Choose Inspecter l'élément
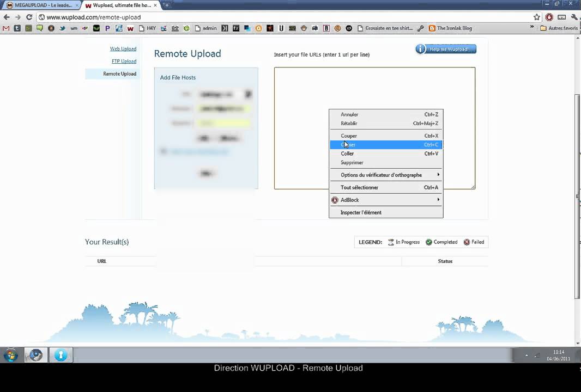 (x=386, y=212)
